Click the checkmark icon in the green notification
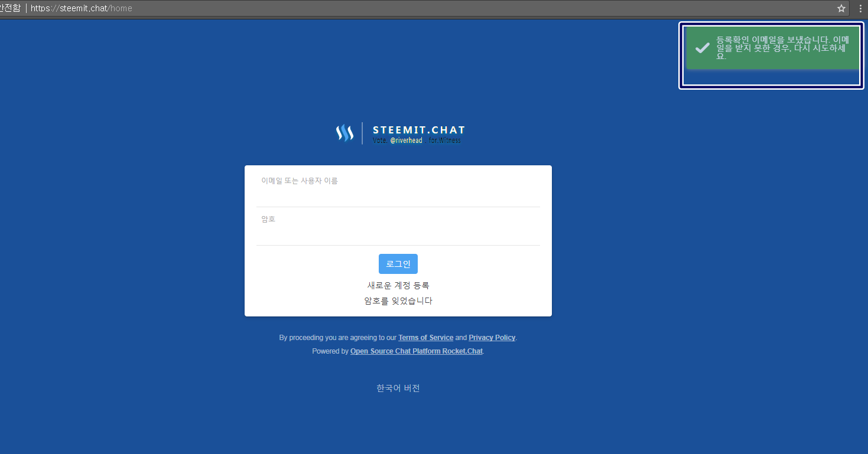Screen dimensions: 868x454 coord(702,48)
